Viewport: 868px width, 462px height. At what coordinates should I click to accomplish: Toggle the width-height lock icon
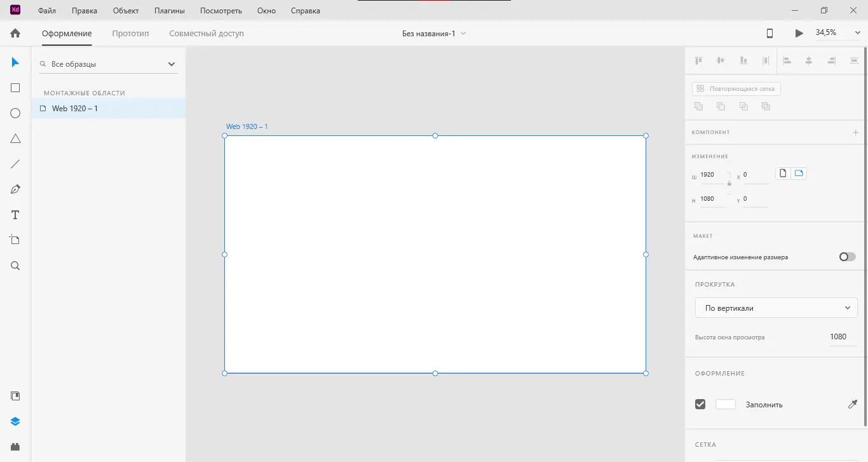(x=729, y=184)
